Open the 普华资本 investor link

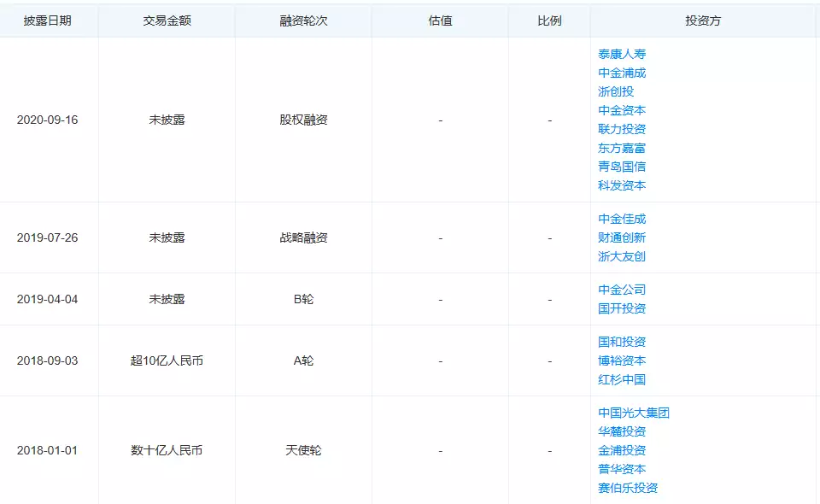622,470
